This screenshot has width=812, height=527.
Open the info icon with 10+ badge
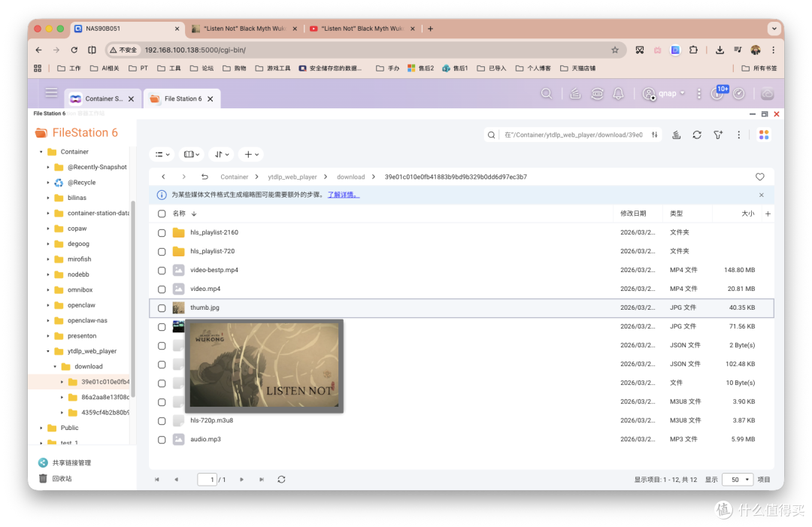(x=718, y=92)
